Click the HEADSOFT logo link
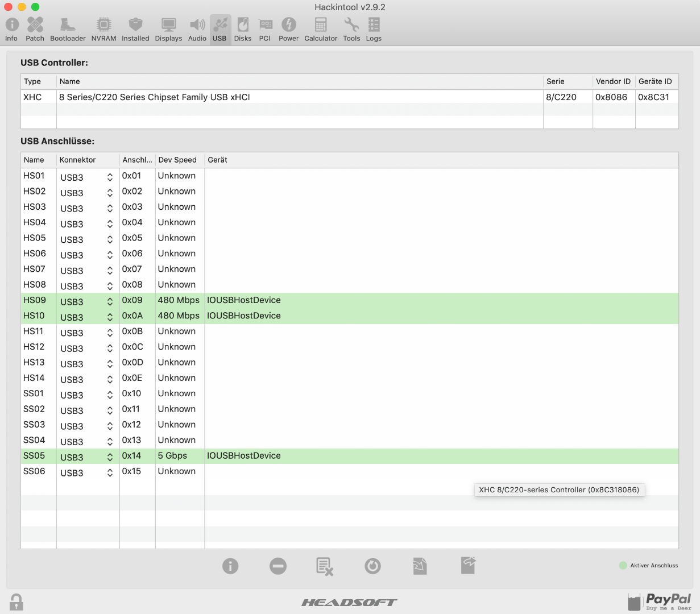 coord(349,603)
